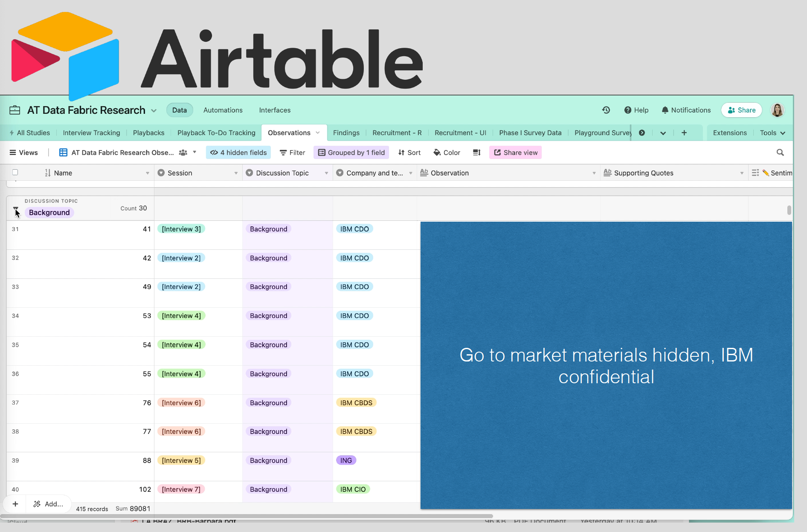
Task: Toggle the select-all checkbox in header
Action: point(15,172)
